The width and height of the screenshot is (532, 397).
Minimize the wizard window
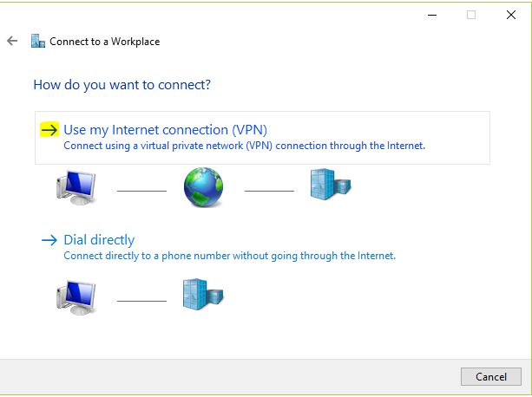click(432, 15)
